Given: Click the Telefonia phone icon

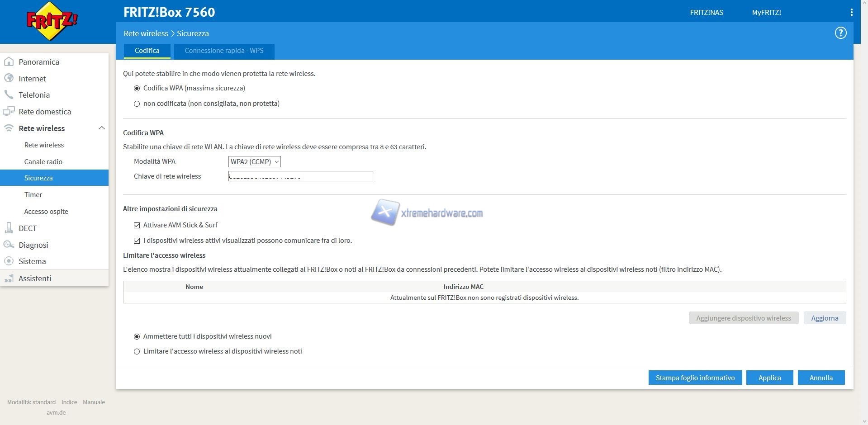Looking at the screenshot, I should (x=9, y=95).
